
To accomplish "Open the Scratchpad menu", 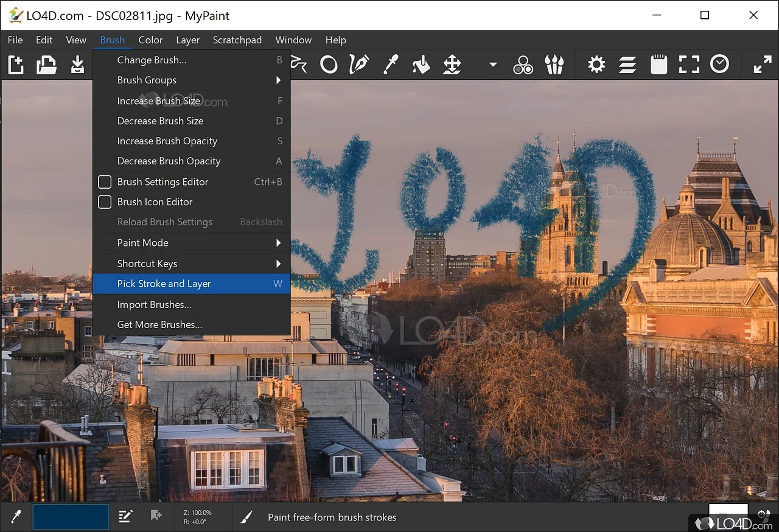I will click(237, 40).
